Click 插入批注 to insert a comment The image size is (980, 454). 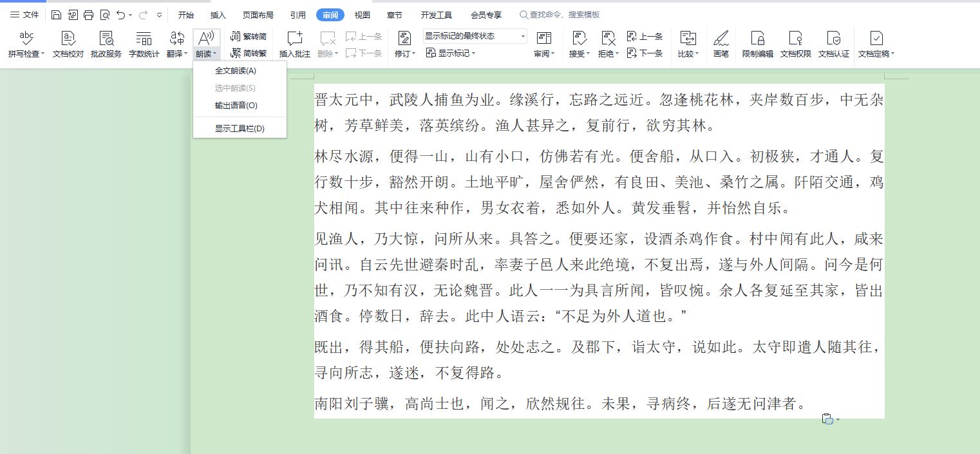tap(295, 45)
